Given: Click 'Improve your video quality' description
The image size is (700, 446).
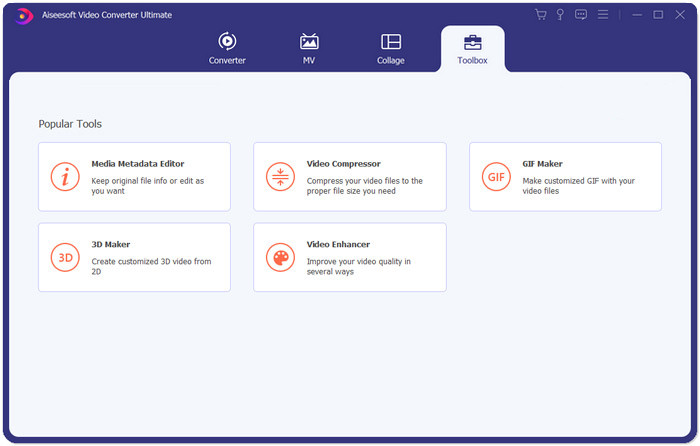Looking at the screenshot, I should tap(358, 266).
